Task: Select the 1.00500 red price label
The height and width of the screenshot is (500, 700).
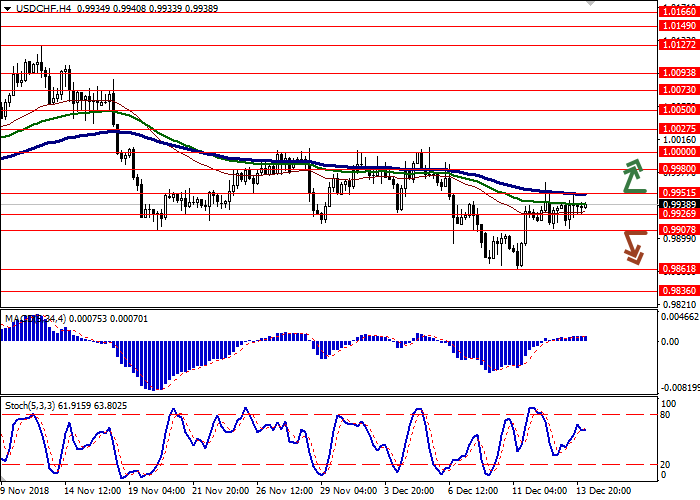Action: [x=679, y=109]
